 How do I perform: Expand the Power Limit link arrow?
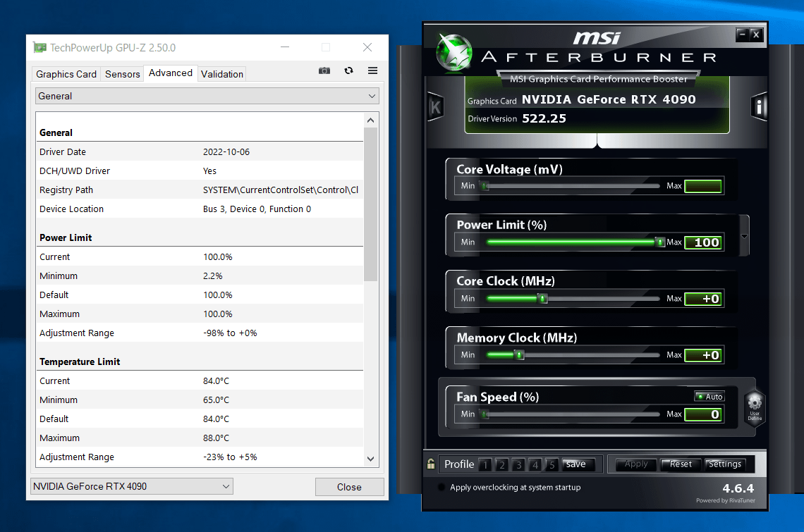point(744,236)
